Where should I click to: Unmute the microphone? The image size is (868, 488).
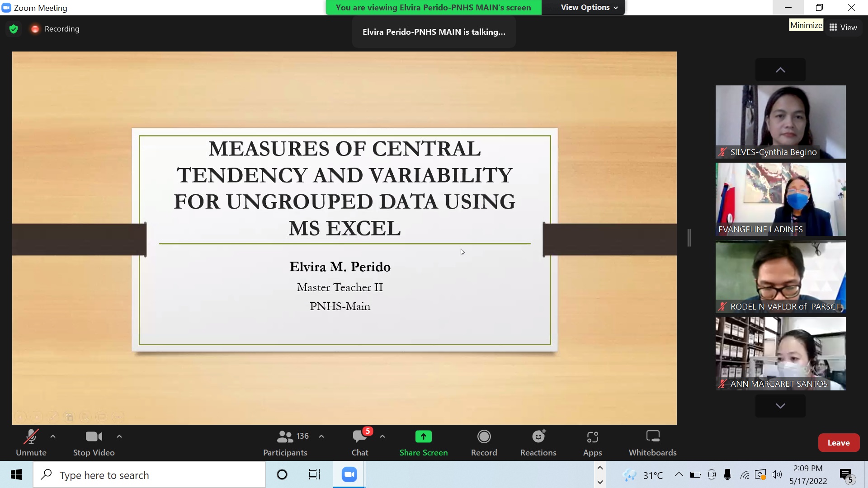pyautogui.click(x=31, y=442)
